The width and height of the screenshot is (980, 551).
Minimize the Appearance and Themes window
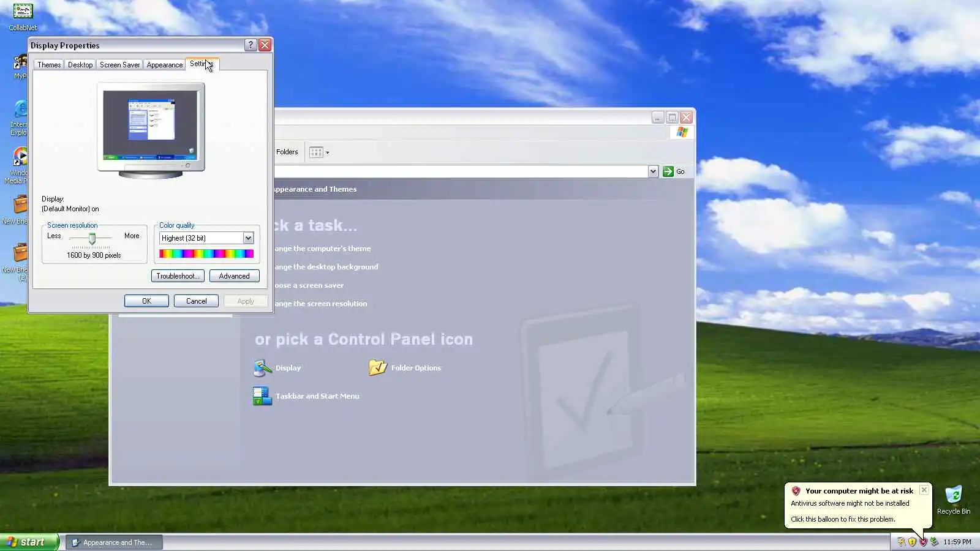658,117
